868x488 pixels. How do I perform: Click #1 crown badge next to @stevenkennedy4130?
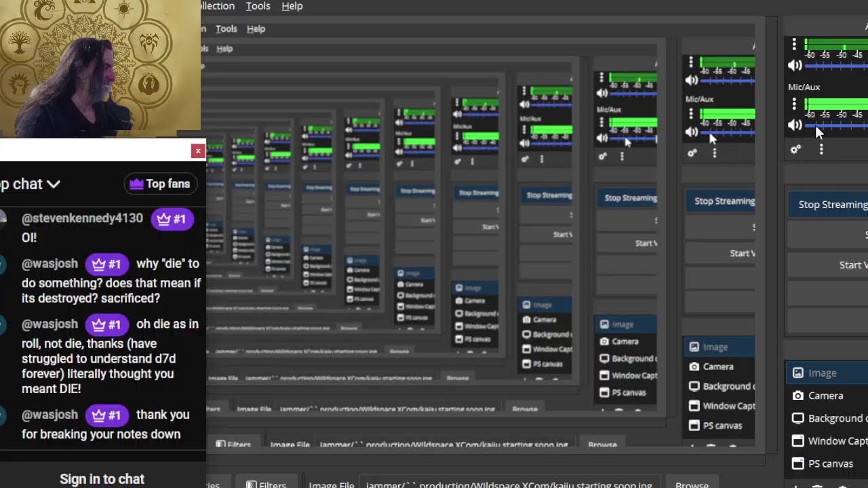click(x=172, y=219)
